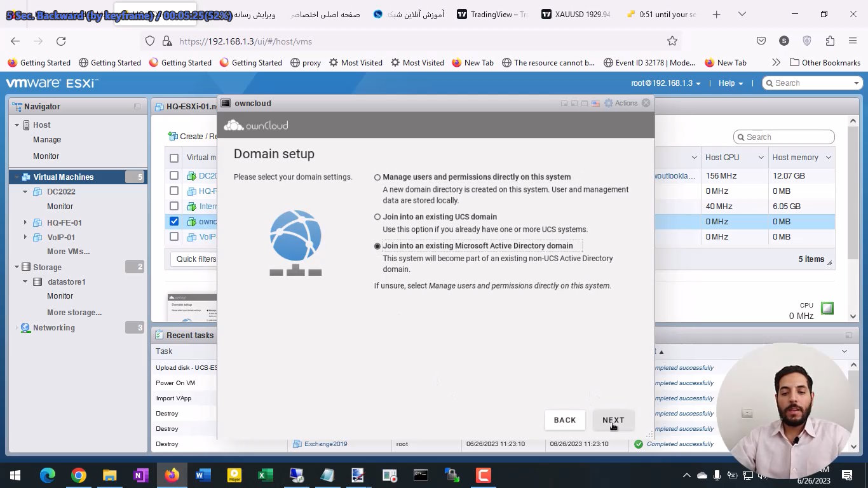Show more bookmarks overflow chevron
Viewport: 868px width, 488px height.
[776, 62]
